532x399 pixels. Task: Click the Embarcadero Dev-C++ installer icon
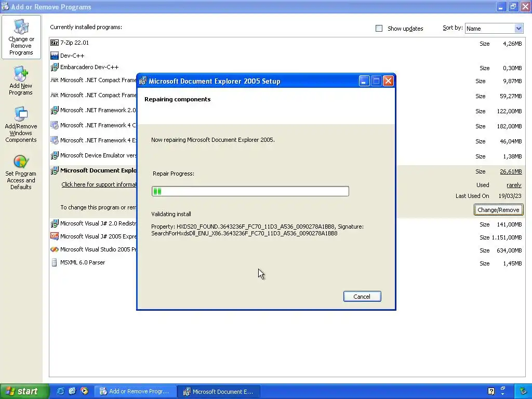[x=54, y=67]
